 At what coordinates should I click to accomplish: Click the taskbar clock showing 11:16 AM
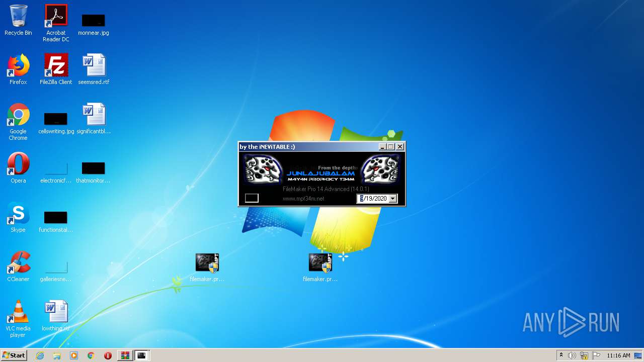click(618, 355)
